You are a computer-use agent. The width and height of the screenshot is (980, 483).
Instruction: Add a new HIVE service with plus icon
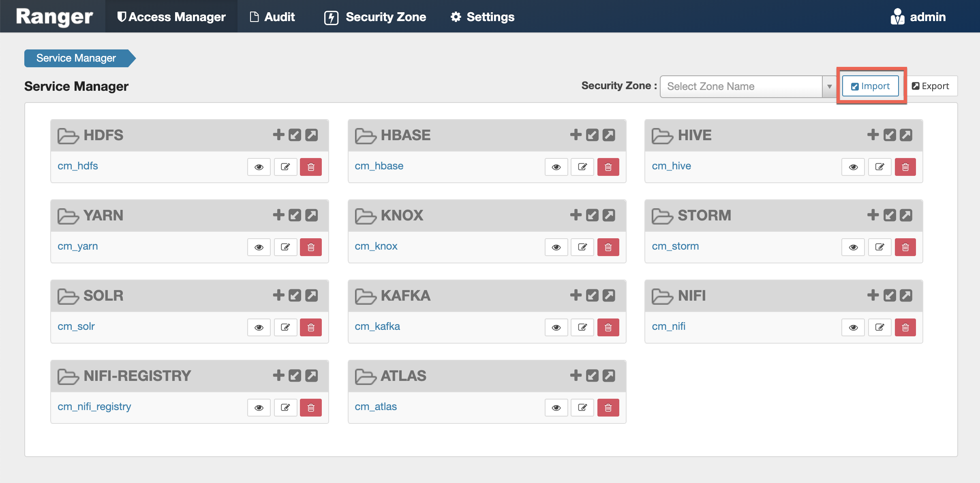(873, 135)
